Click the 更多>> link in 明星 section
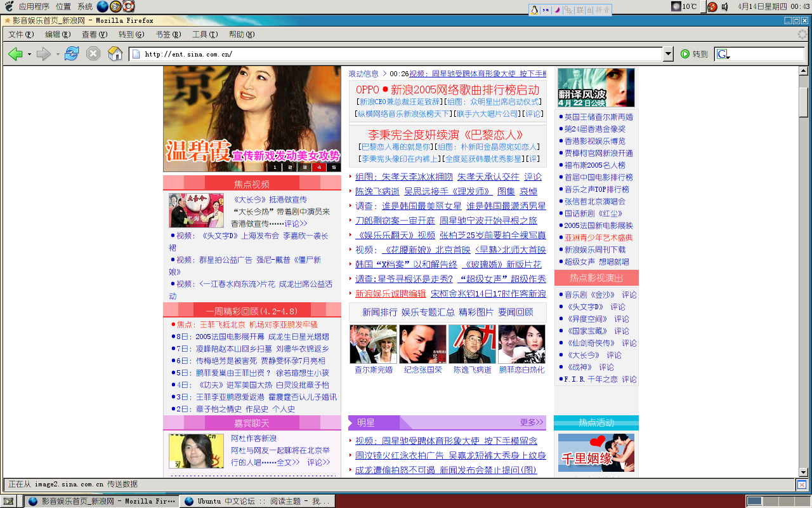 (532, 422)
